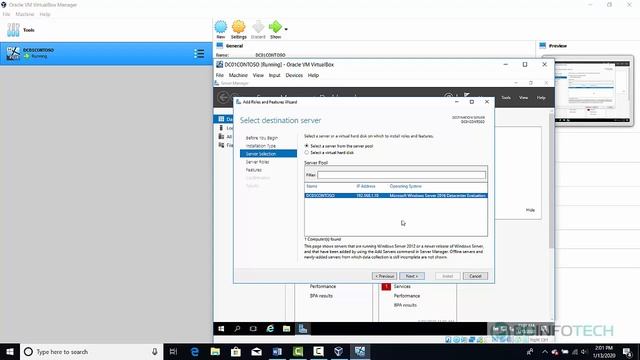Open the Show button dropdown arrow

click(x=286, y=29)
